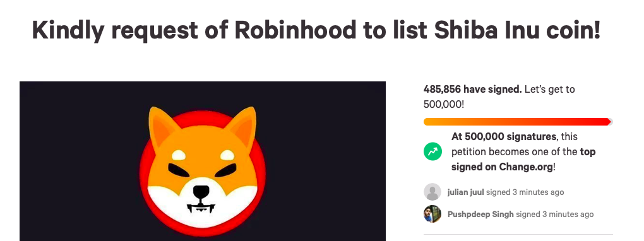Open julian juul's default gray avatar
The height and width of the screenshot is (241, 644).
432,192
